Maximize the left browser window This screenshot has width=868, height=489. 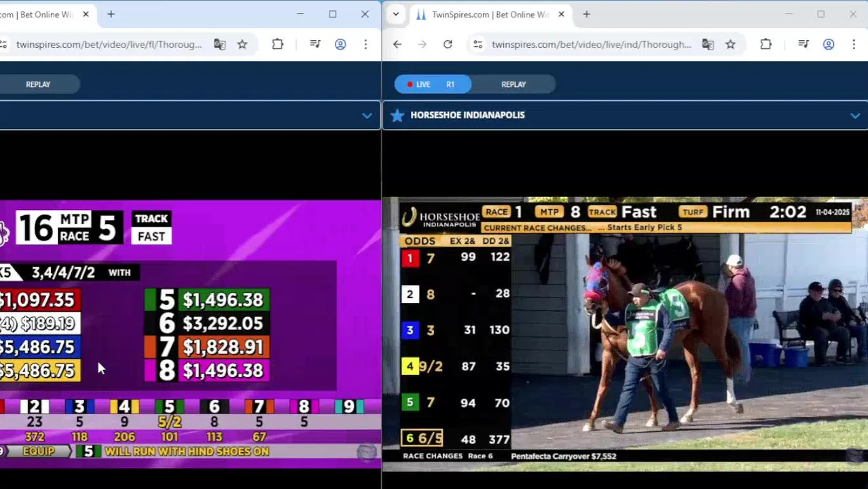point(333,14)
